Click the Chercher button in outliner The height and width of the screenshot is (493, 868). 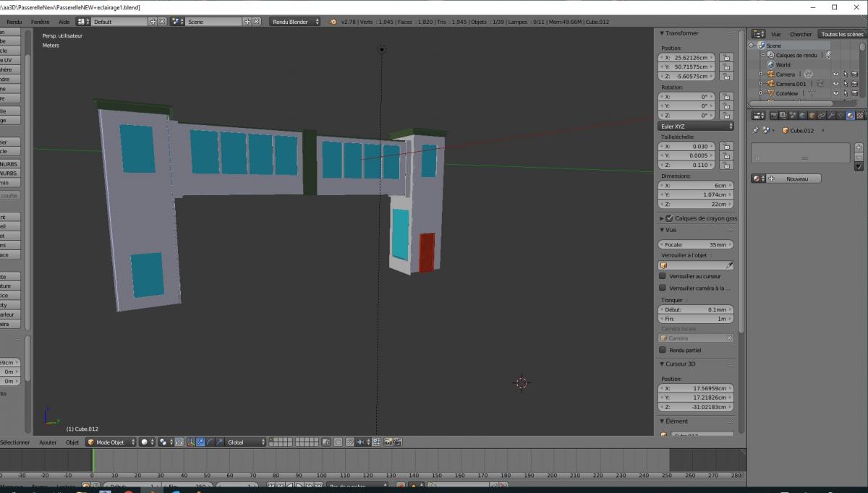801,34
